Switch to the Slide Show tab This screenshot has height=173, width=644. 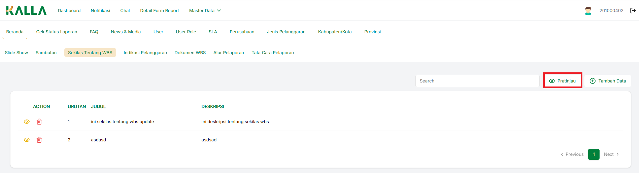tap(16, 53)
